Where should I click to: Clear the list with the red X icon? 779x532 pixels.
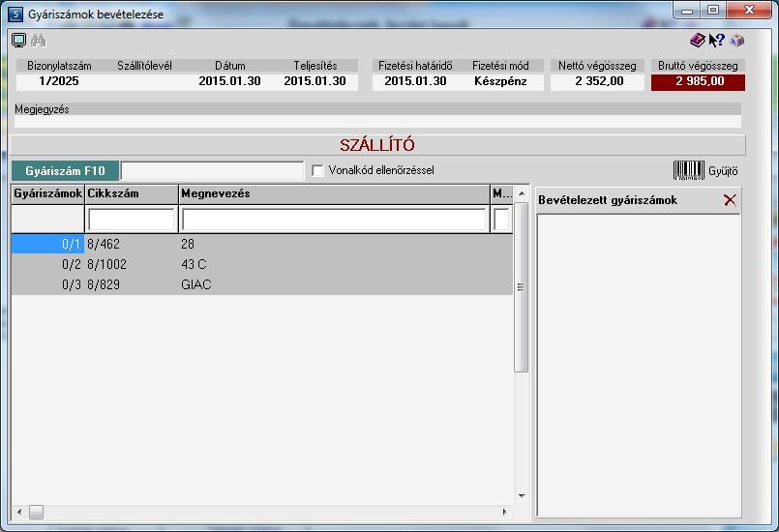730,200
